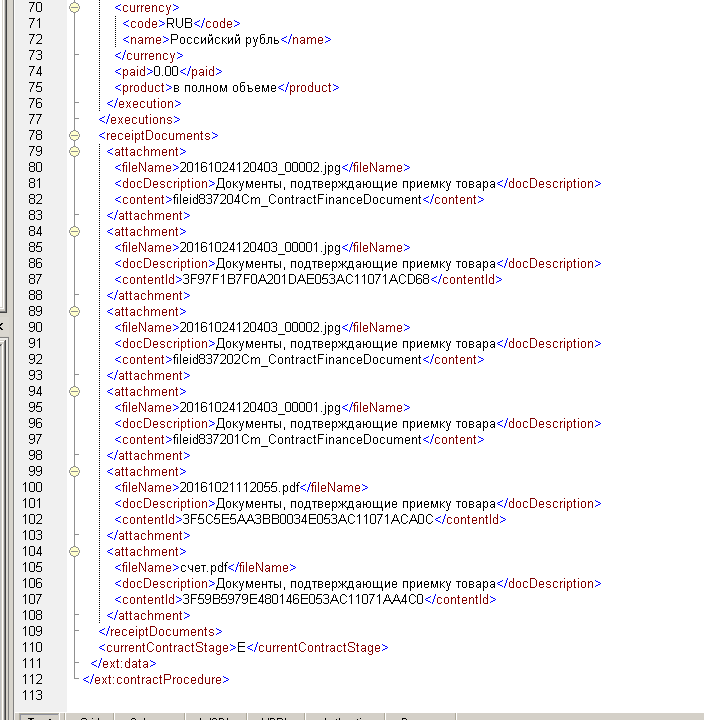
Task: Collapse the attachment node on line 94
Action: 74,391
